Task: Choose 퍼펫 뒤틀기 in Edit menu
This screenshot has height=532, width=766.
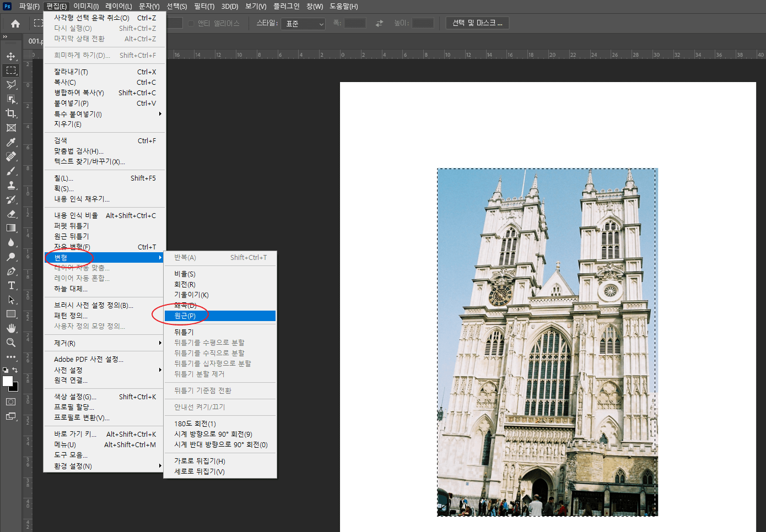Action: [x=105, y=226]
